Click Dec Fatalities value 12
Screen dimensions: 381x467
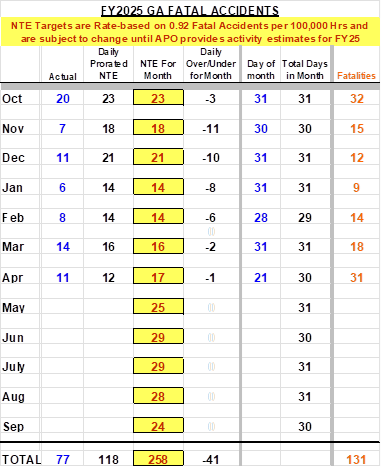[357, 158]
